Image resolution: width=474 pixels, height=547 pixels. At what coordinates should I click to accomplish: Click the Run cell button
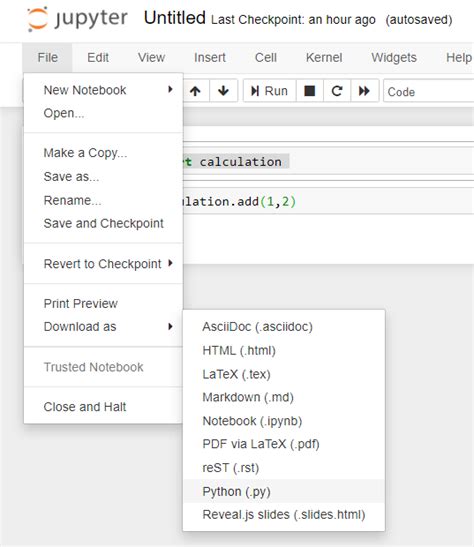click(x=269, y=91)
